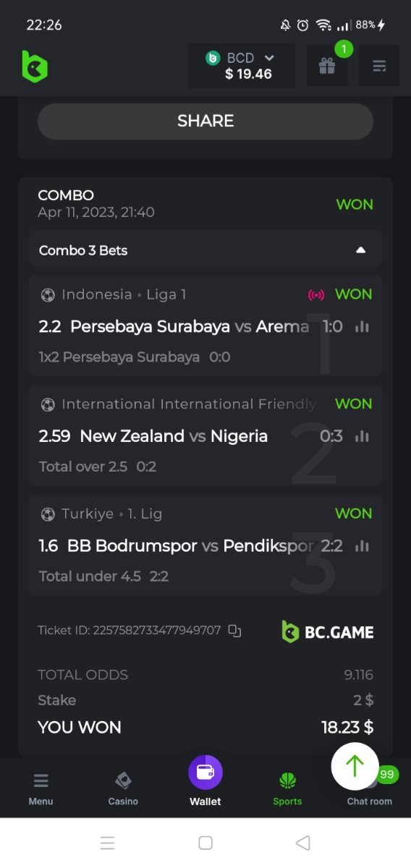Open the Wallet tab
Image resolution: width=411 pixels, height=868 pixels.
[x=205, y=781]
